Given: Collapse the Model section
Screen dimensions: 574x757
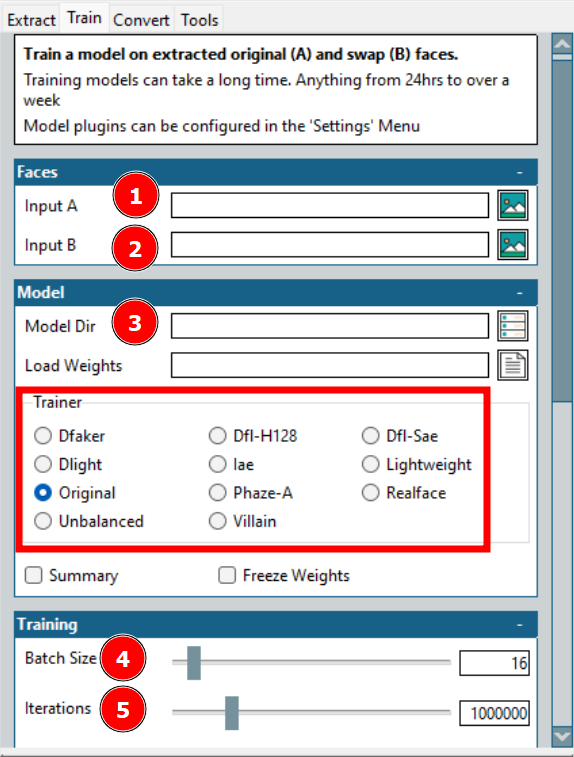Looking at the screenshot, I should (x=520, y=293).
